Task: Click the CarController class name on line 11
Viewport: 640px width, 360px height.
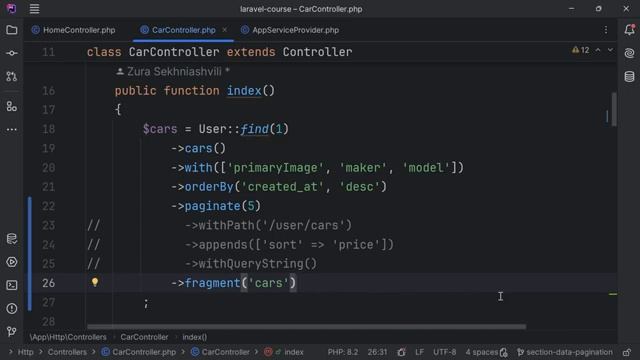Action: coord(174,52)
